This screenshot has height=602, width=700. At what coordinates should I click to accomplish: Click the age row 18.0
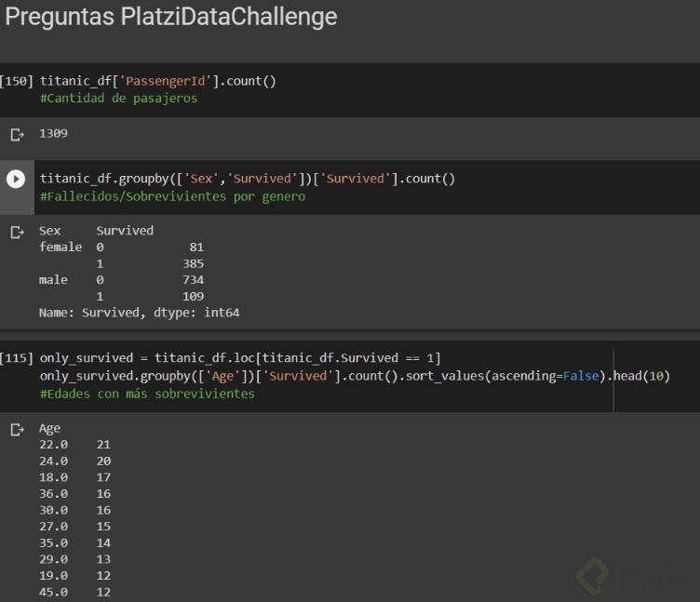pos(53,477)
